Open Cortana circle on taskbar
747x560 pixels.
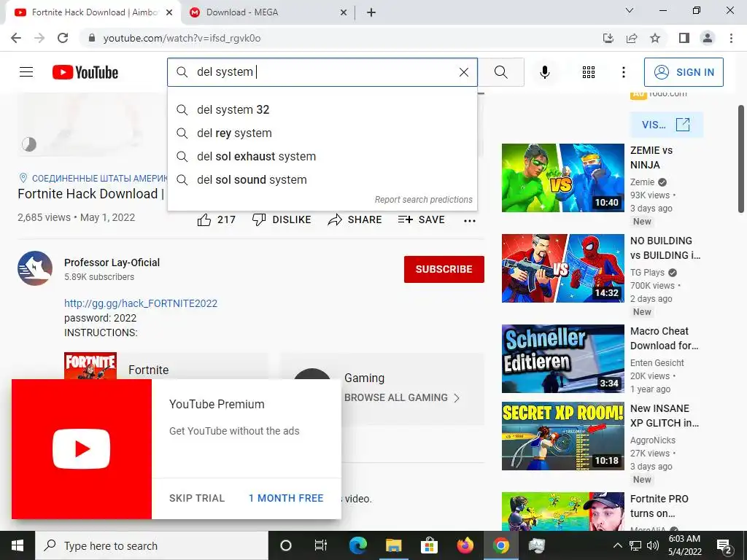click(286, 545)
